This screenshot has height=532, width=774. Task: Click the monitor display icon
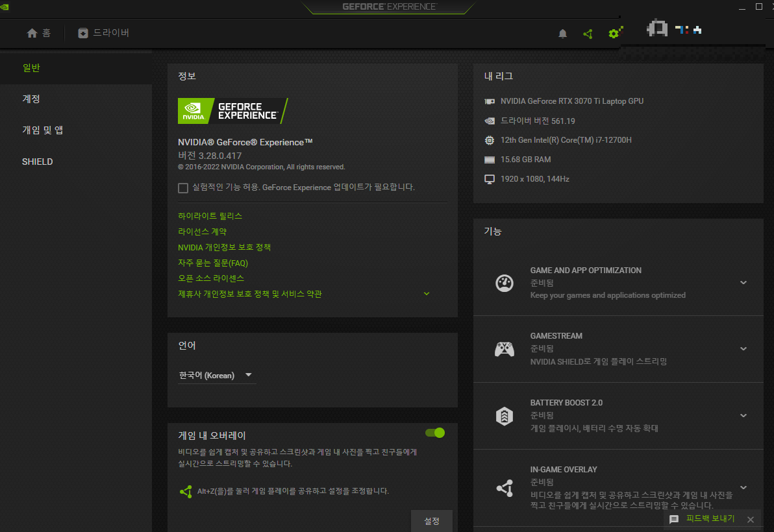[x=489, y=180]
